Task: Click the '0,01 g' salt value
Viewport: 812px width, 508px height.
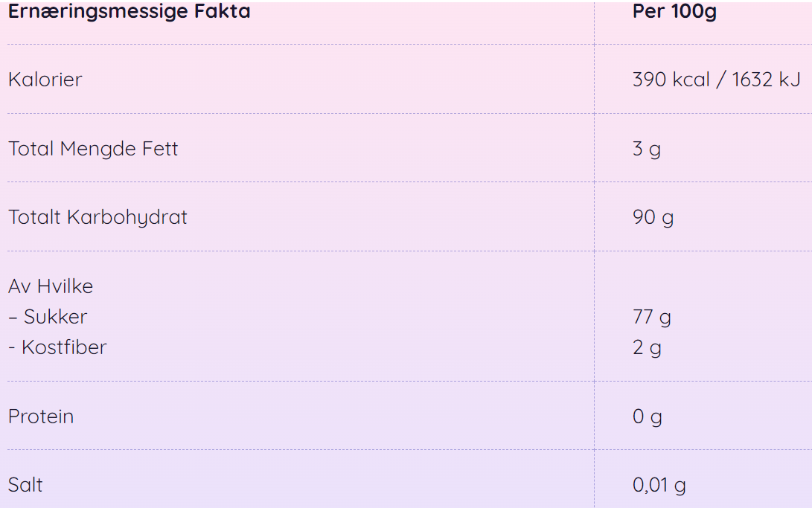Action: pyautogui.click(x=659, y=485)
